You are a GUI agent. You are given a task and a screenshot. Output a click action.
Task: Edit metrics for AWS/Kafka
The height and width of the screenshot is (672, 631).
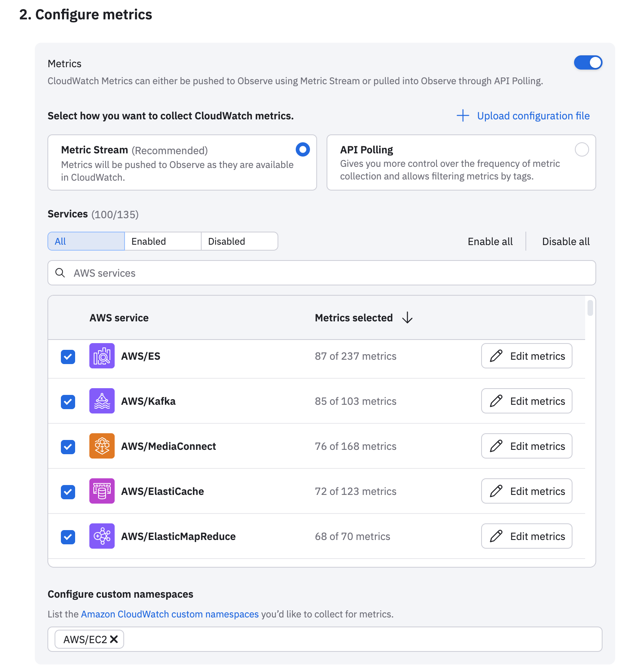pos(527,401)
